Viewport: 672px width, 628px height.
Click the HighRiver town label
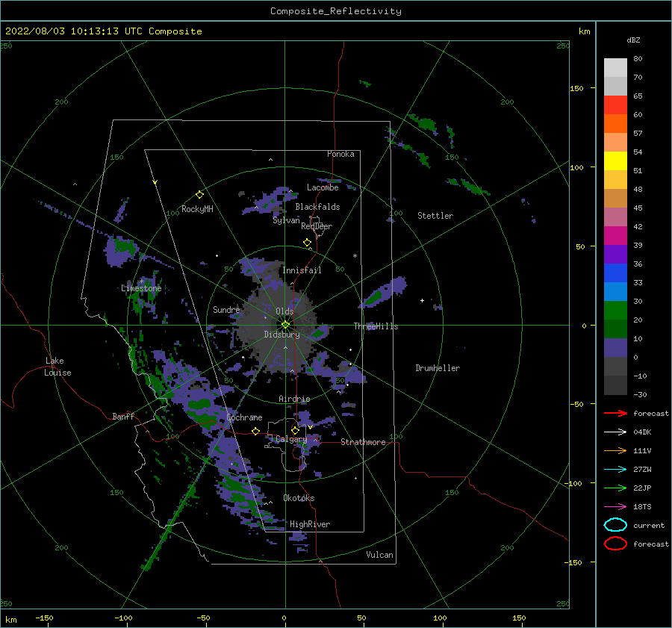tap(309, 524)
